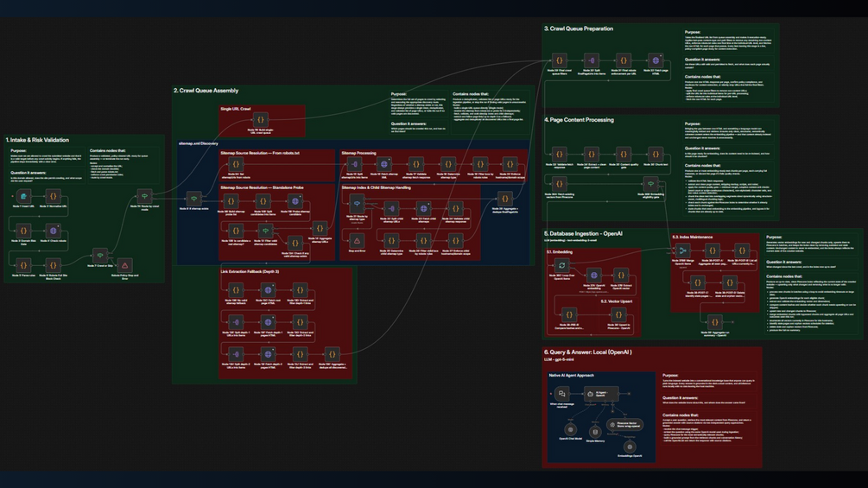The width and height of the screenshot is (868, 488).
Task: Select the Node 3 Domain Risk Gate node
Action: pos(23,230)
